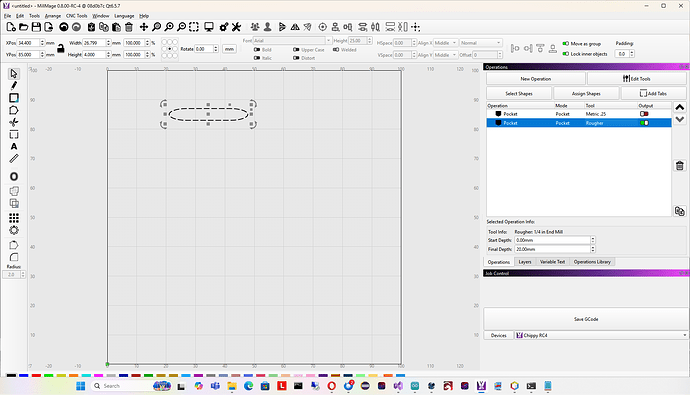690x396 pixels.
Task: Switch to the Layers tab
Action: click(x=525, y=262)
